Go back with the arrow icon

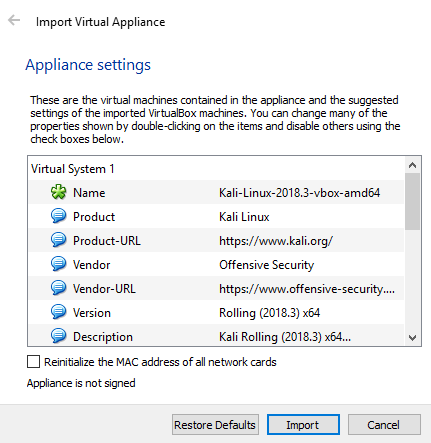[x=14, y=21]
